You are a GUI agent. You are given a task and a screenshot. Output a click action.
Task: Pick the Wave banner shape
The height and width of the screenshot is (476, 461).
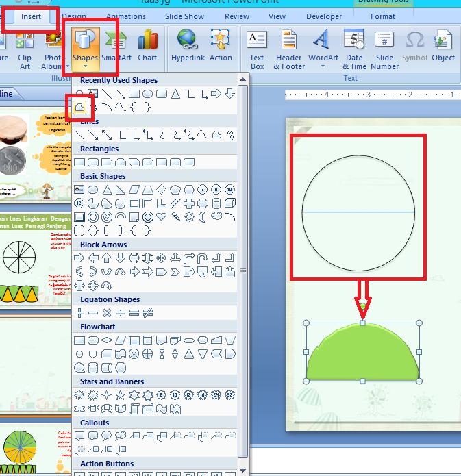pyautogui.click(x=161, y=409)
